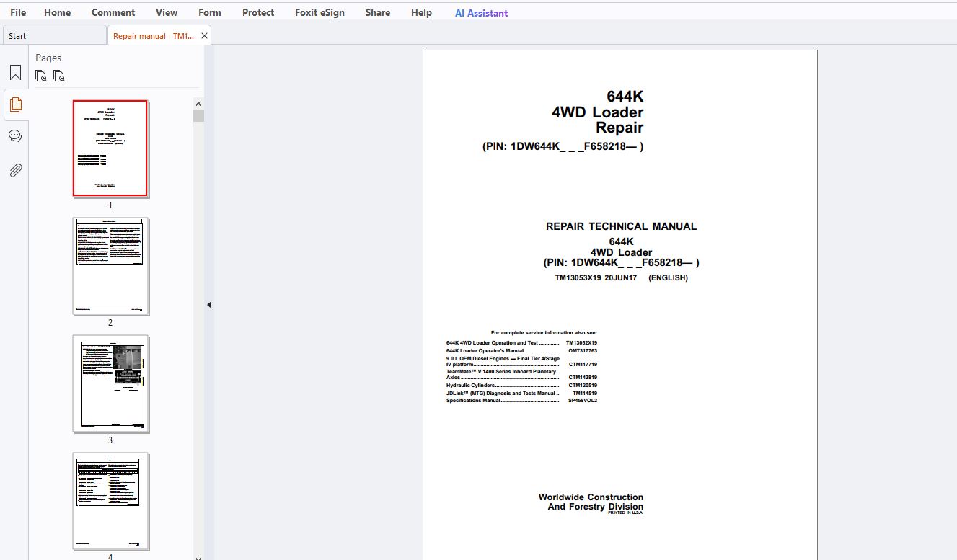Close the Repair manual tab
The height and width of the screenshot is (560, 957).
click(x=204, y=35)
